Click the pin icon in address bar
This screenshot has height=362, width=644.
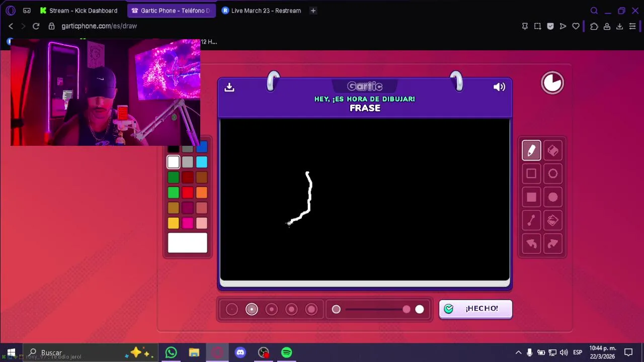point(525,26)
